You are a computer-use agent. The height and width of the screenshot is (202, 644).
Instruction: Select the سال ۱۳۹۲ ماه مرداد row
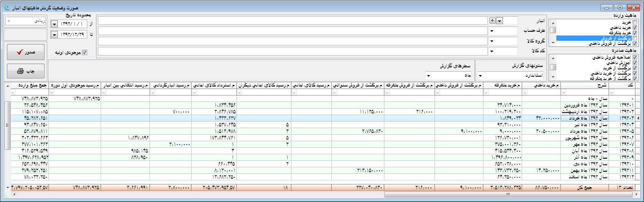(587, 131)
